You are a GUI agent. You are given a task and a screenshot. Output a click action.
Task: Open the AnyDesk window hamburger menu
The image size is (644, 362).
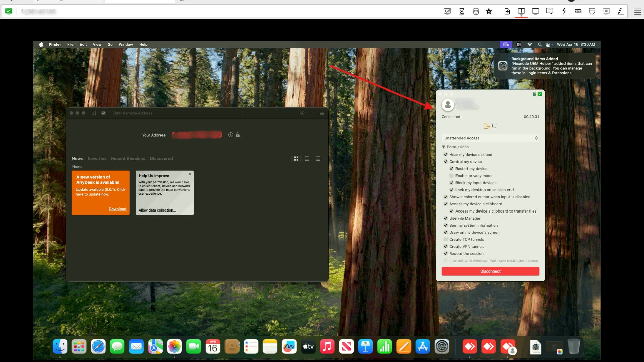pyautogui.click(x=322, y=113)
